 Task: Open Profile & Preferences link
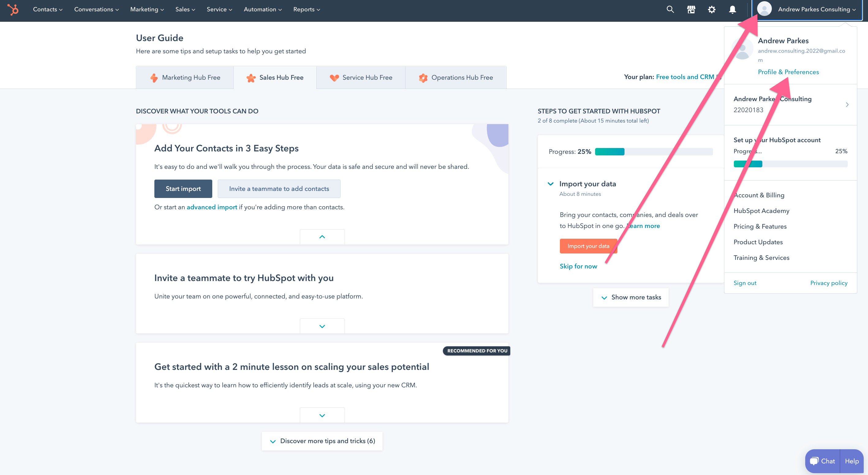(788, 72)
